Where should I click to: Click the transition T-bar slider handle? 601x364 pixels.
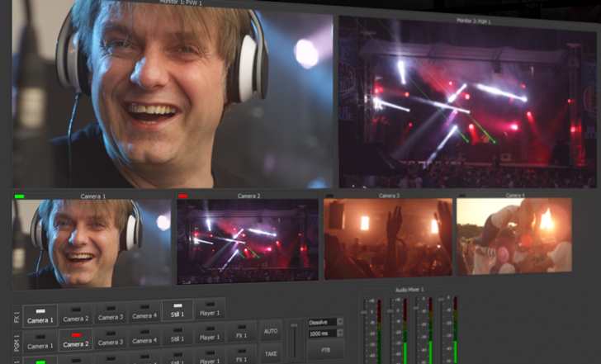[294, 325]
